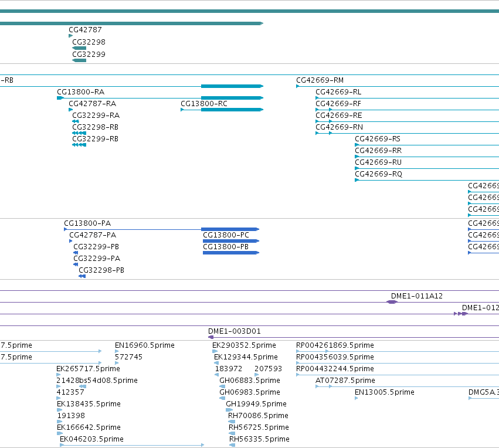Select the RP004356039.5prime EST label
The width and height of the screenshot is (499, 448).
pyautogui.click(x=335, y=357)
